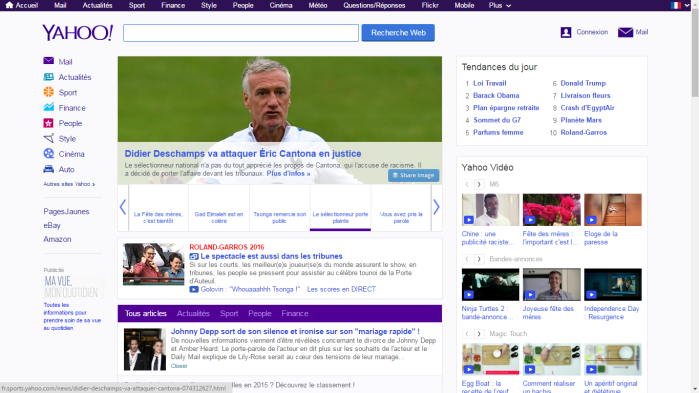Screen dimensions: 699x393
Task: Open the French flag country selector
Action: [680, 5]
